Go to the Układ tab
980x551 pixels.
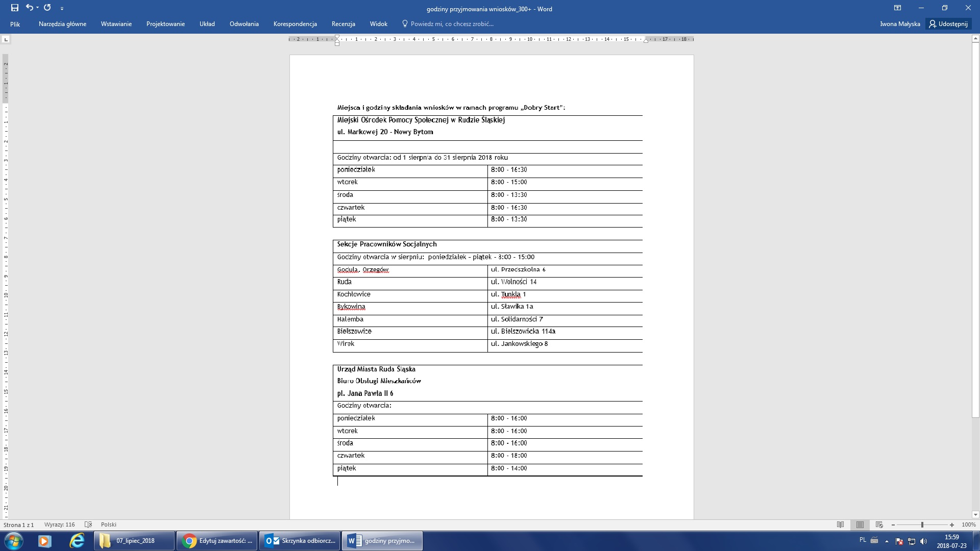207,24
